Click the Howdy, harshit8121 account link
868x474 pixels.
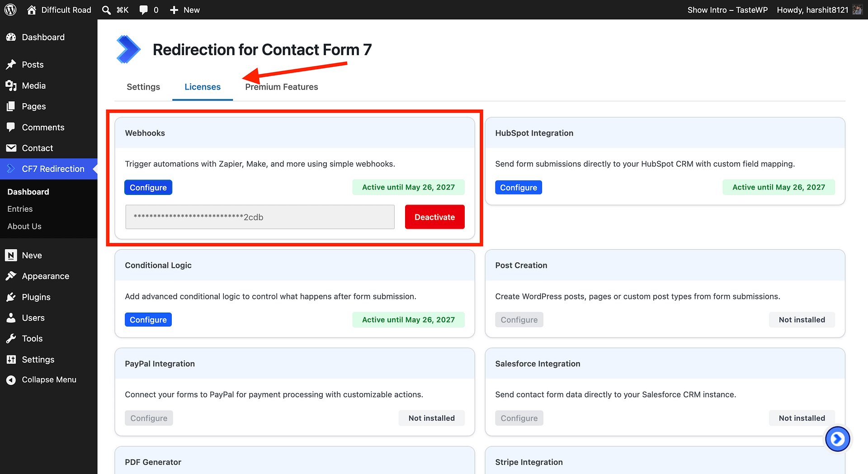pos(812,10)
